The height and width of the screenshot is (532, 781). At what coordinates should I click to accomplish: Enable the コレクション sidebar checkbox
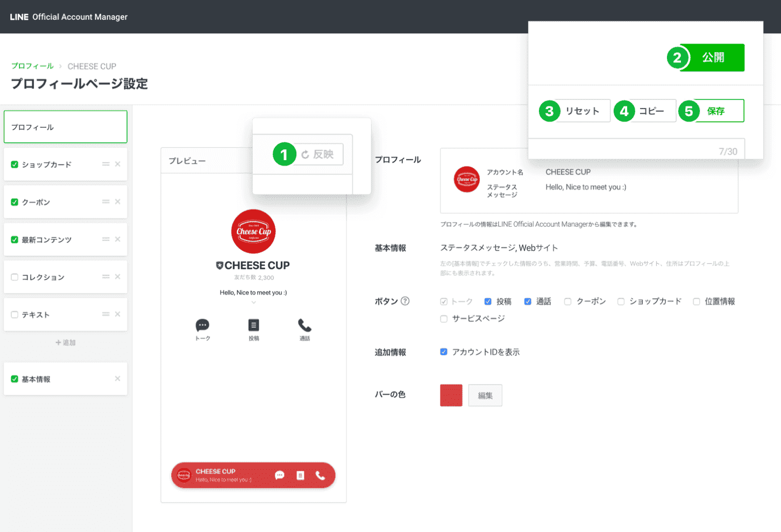pyautogui.click(x=15, y=277)
